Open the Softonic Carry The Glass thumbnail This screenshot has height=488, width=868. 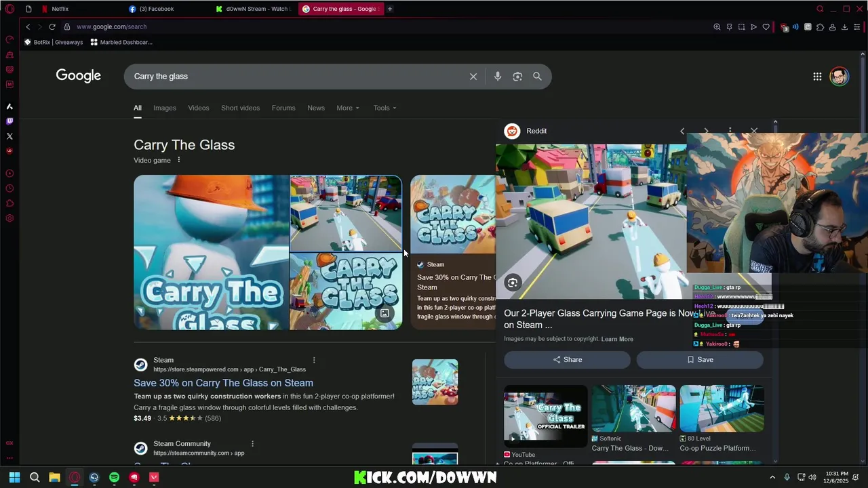pyautogui.click(x=633, y=409)
